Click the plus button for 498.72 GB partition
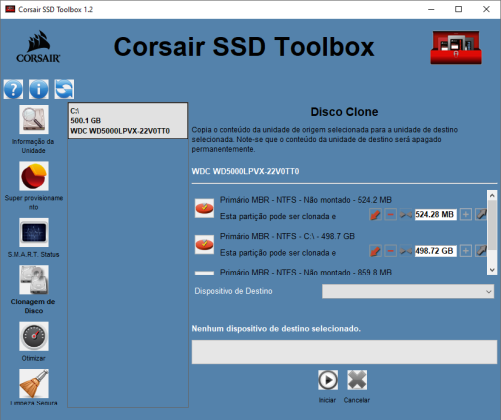 click(466, 251)
